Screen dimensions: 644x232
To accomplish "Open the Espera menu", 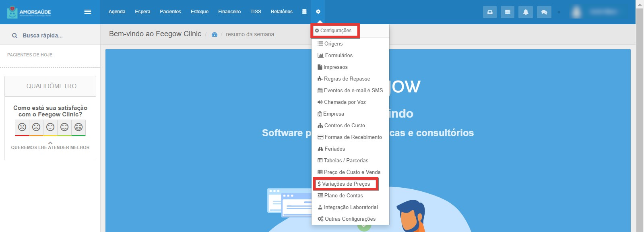I will [x=142, y=12].
